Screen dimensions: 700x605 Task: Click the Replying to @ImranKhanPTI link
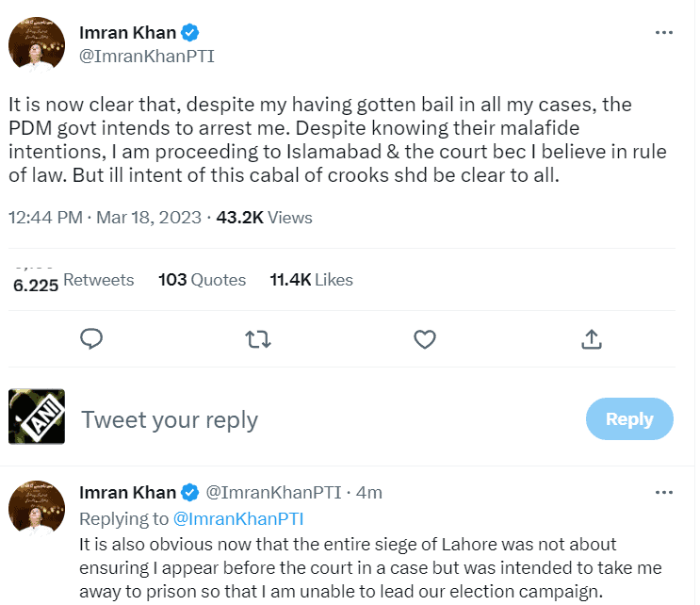click(250, 518)
